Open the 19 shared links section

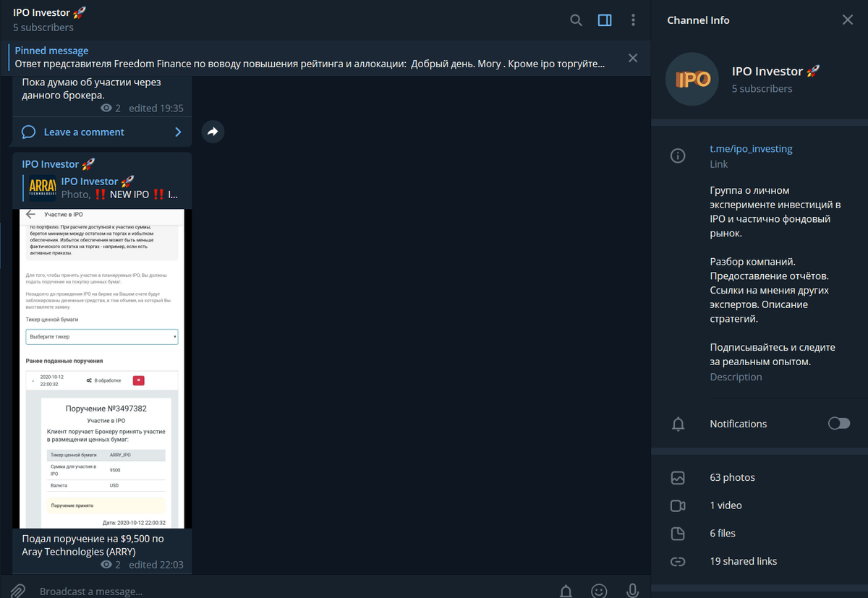click(759, 561)
